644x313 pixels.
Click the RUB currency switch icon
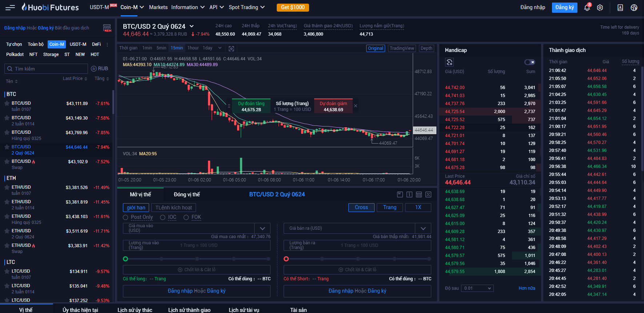tap(93, 69)
